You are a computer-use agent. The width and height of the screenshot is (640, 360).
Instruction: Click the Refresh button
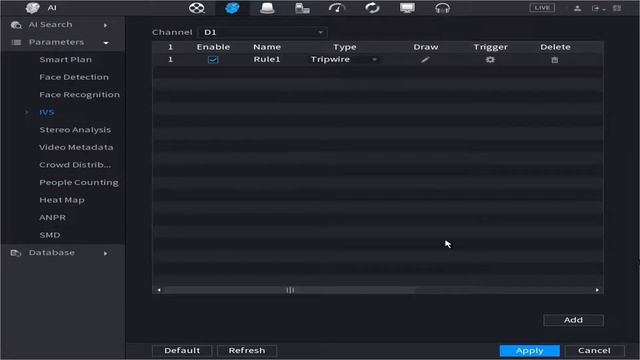tap(247, 351)
